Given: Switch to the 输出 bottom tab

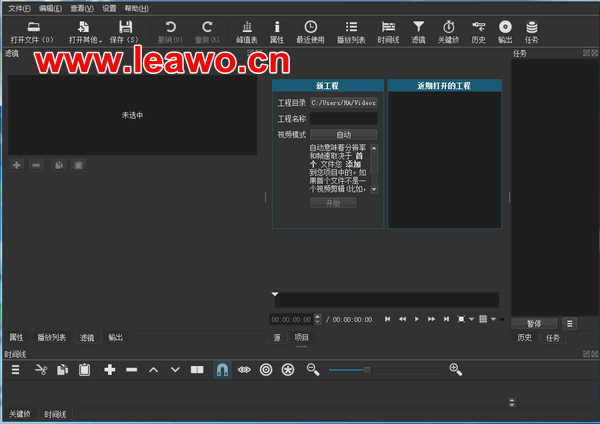Looking at the screenshot, I should [116, 338].
